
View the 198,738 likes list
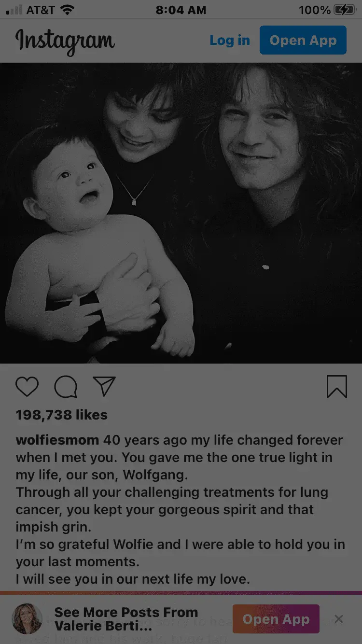tap(62, 415)
